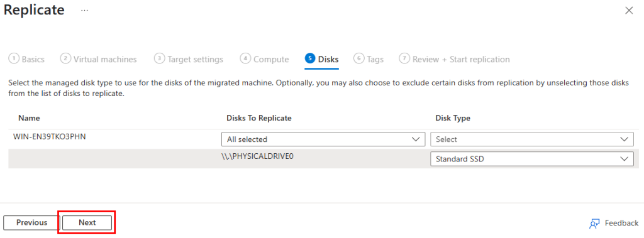Screen dimensions: 644x238
Task: Click step 2 circle for Virtual machines
Action: (65, 58)
